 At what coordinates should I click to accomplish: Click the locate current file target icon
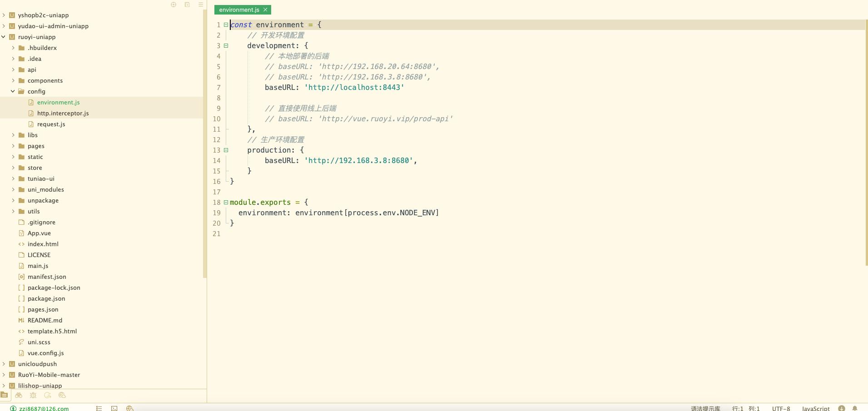[174, 5]
